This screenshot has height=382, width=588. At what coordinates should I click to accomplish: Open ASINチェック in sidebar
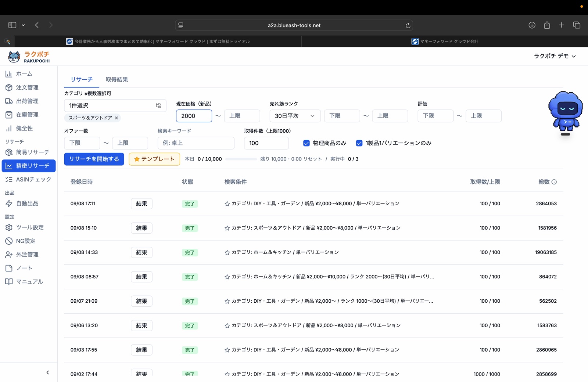28,179
